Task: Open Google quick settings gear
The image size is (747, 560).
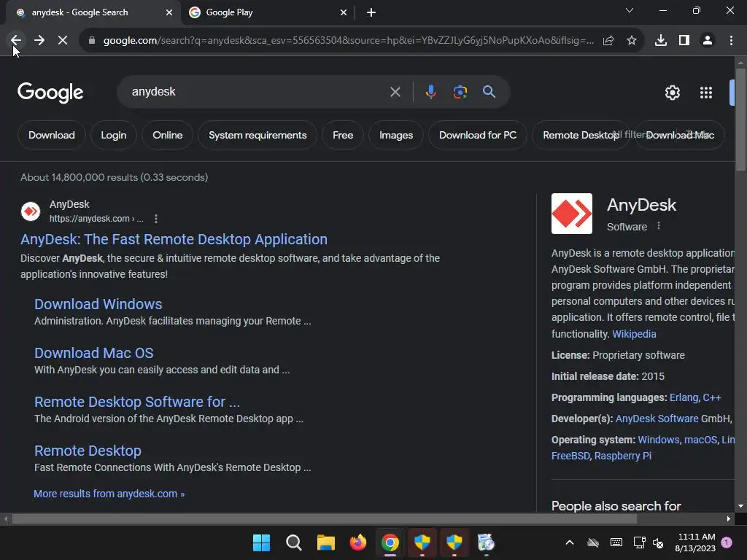Action: [x=672, y=93]
